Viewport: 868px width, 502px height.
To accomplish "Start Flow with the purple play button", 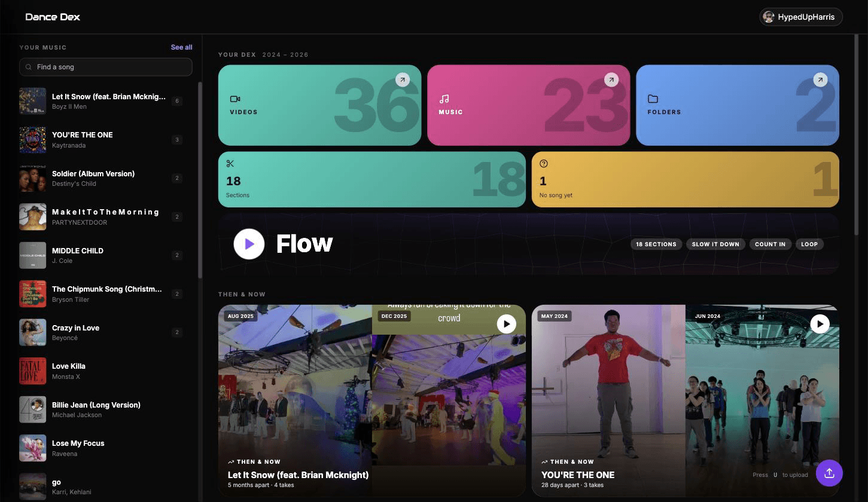I will [249, 244].
